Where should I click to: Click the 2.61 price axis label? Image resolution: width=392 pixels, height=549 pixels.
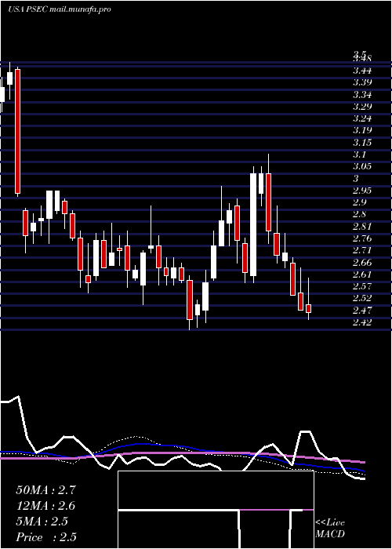362,274
